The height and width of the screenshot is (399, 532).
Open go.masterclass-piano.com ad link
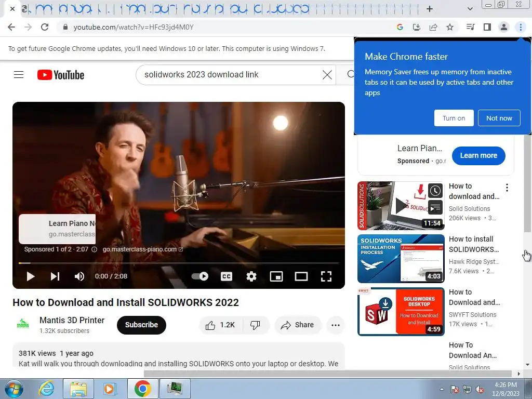pyautogui.click(x=142, y=249)
